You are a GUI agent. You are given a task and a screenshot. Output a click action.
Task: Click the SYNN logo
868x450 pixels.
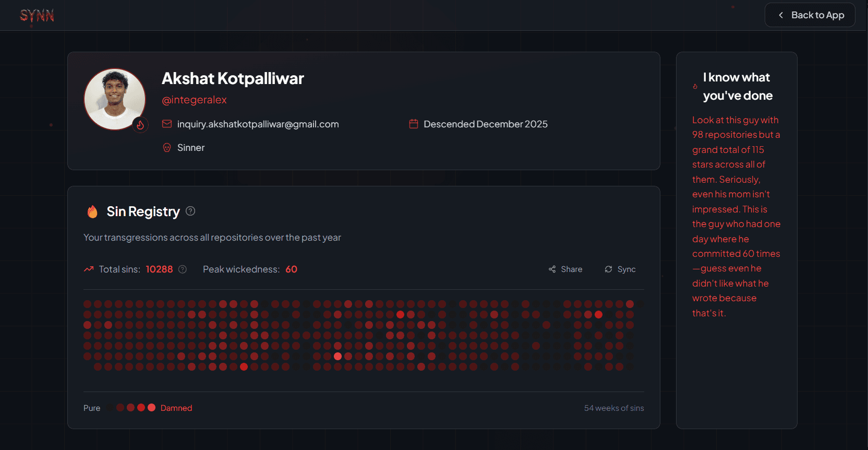tap(37, 16)
